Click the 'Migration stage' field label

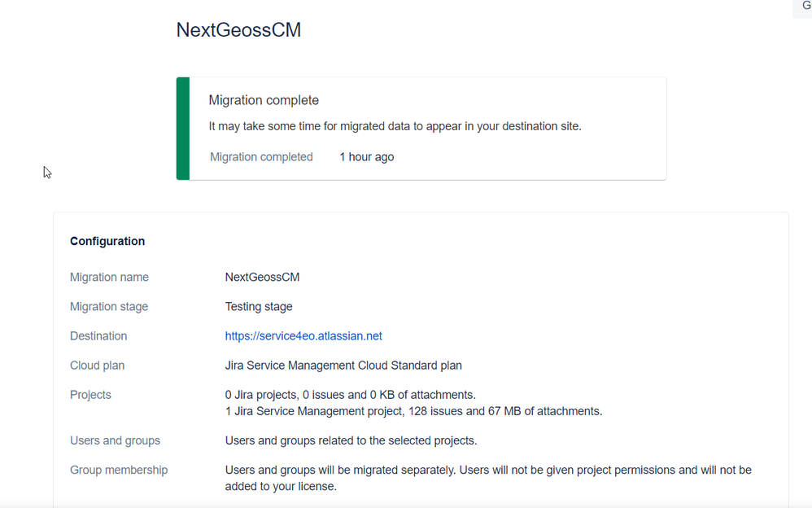109,307
